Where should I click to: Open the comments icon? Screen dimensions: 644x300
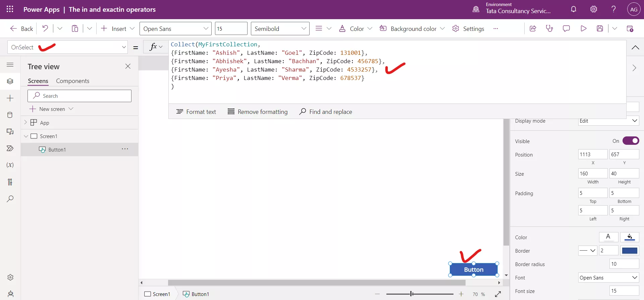(x=566, y=29)
